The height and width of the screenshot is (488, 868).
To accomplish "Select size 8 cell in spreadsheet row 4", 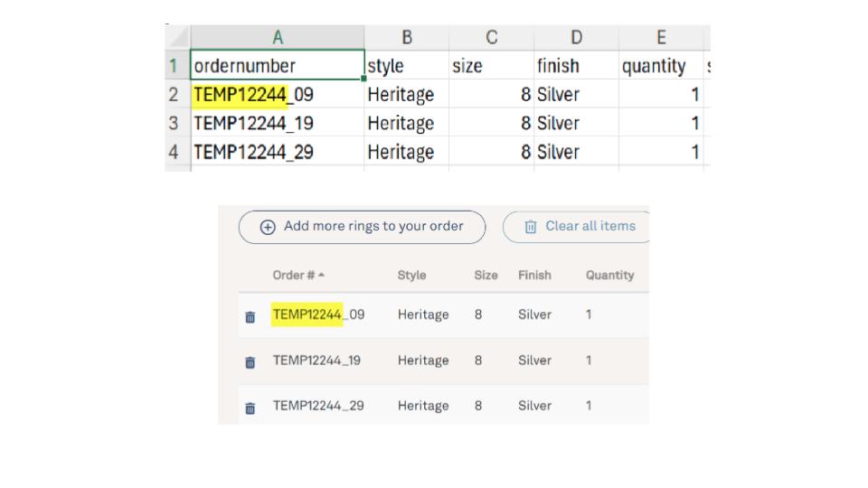I will tap(492, 152).
